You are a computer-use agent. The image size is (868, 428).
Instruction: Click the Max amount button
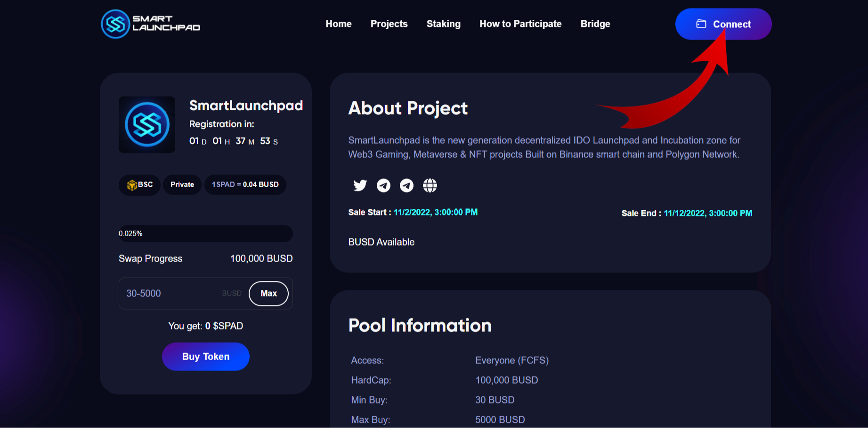[x=268, y=293]
